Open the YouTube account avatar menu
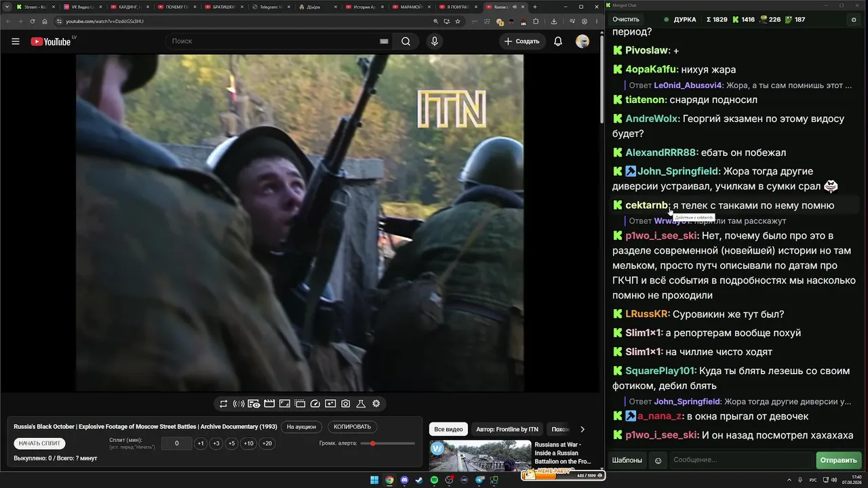The width and height of the screenshot is (868, 488). pyautogui.click(x=583, y=41)
